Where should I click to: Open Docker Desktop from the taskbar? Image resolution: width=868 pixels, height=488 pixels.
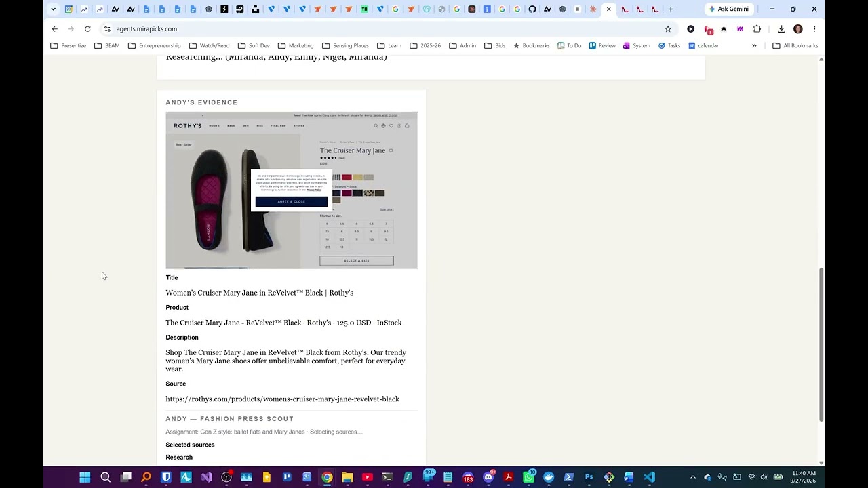tap(549, 477)
